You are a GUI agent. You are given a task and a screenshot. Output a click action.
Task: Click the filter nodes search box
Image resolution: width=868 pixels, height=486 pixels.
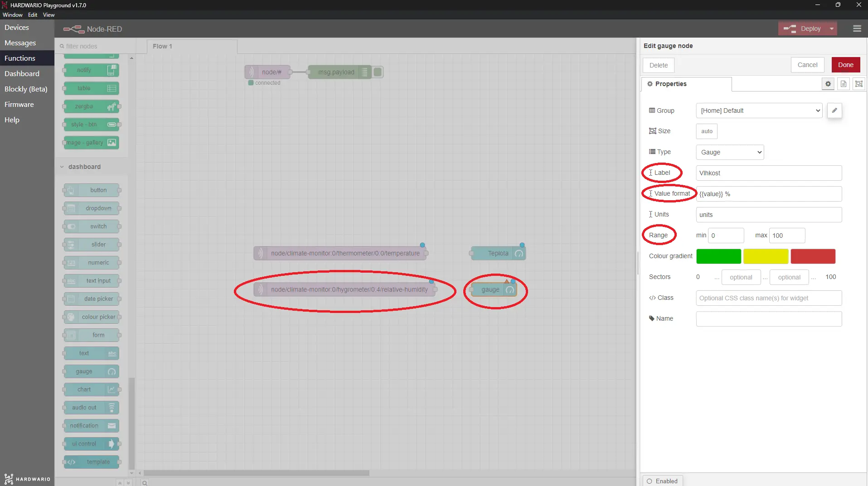point(96,46)
